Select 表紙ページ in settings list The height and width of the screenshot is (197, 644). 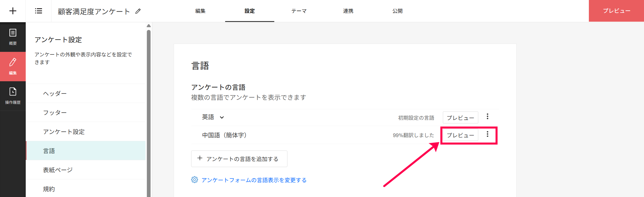coord(58,170)
